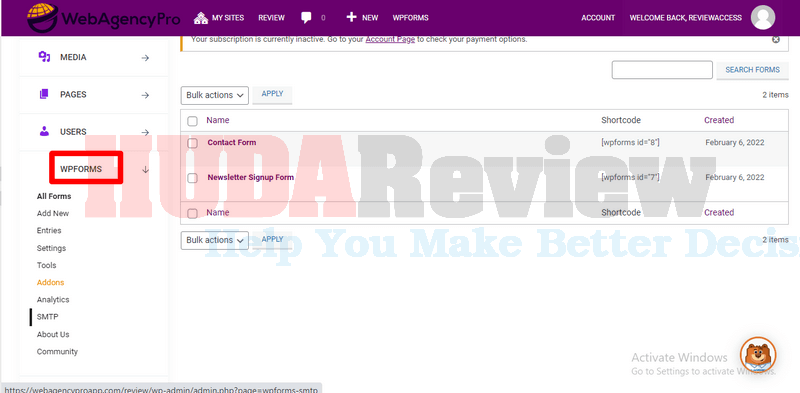
Task: Toggle select-all checkbox in table header
Action: coord(192,121)
